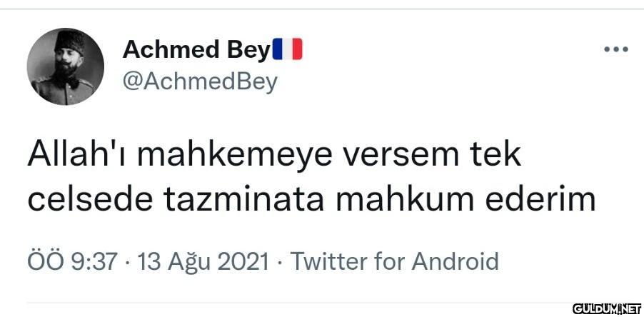Click the word "Android" in the source label
Viewport: 644px width, 317px height.
[x=456, y=261]
